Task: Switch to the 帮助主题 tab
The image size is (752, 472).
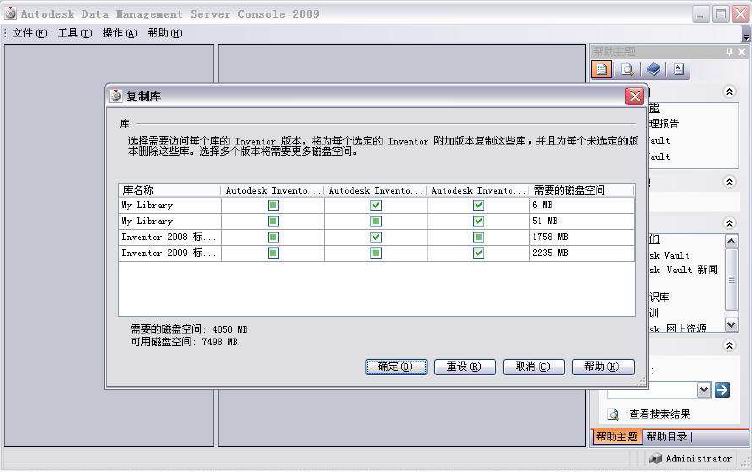Action: (617, 436)
